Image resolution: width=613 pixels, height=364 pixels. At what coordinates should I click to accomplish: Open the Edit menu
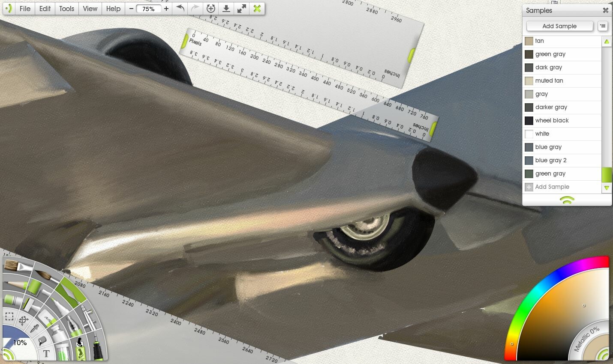[x=45, y=9]
